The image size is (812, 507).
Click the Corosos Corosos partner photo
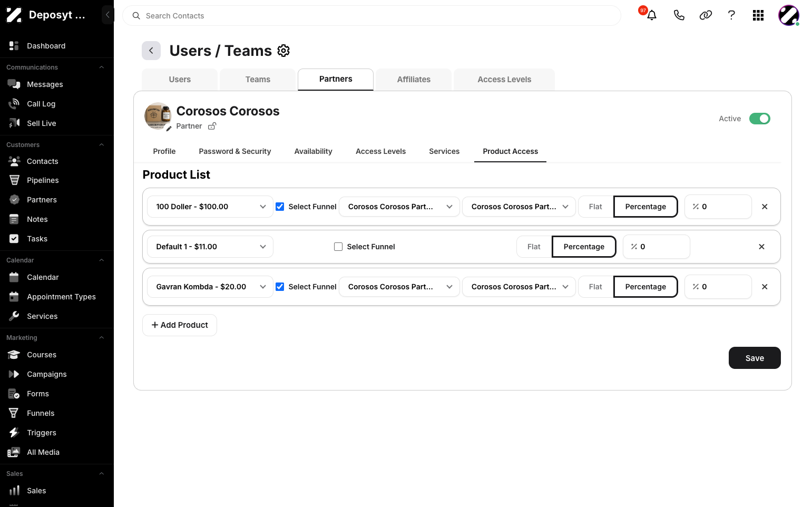[x=158, y=116]
